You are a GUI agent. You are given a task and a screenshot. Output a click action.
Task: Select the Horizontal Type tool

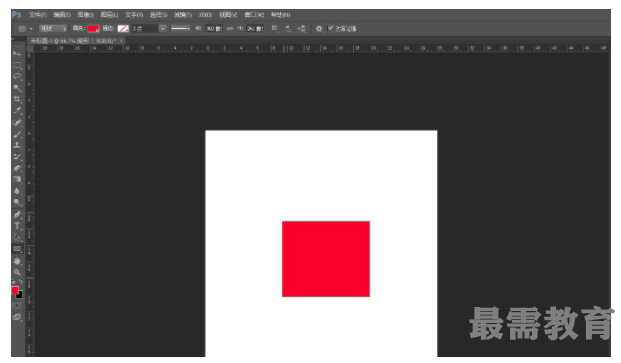point(17,226)
